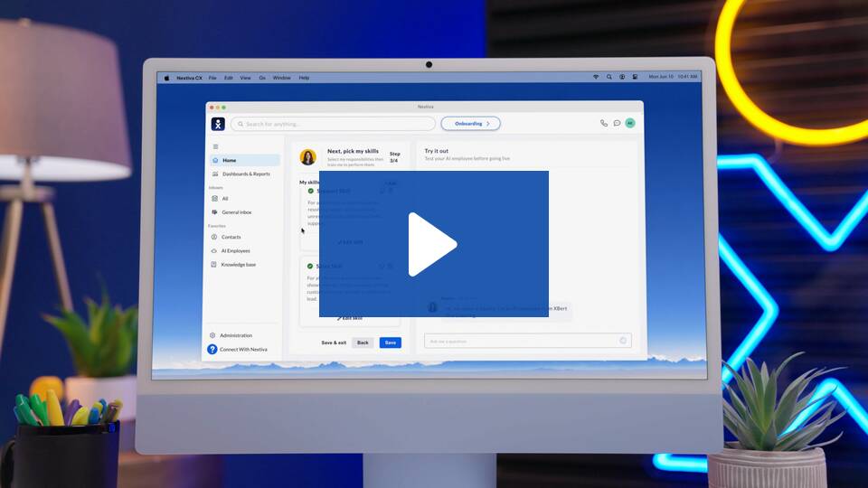Viewport: 868px width, 488px height.
Task: Open the green user avatar in header
Action: point(630,124)
